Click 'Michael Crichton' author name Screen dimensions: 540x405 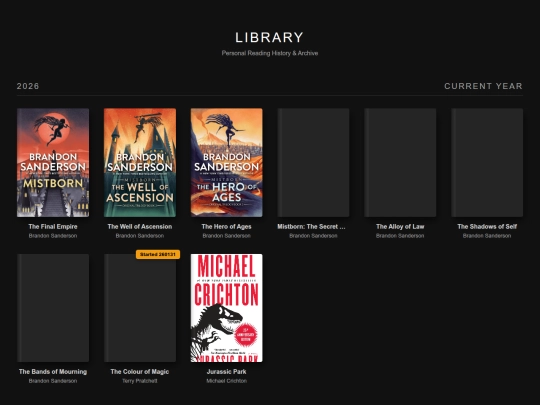pos(227,381)
